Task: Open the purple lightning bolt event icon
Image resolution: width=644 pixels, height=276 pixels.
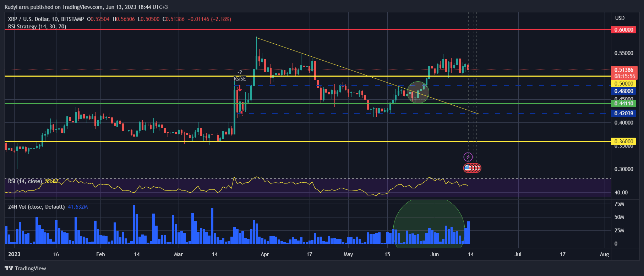Action: click(x=468, y=157)
